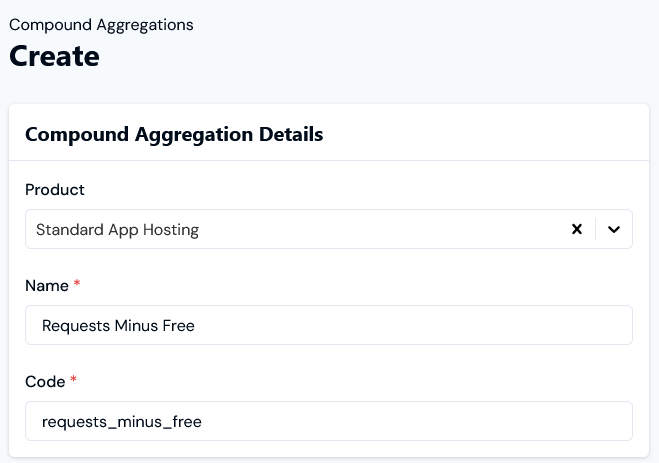Image resolution: width=659 pixels, height=463 pixels.
Task: Place cursor in the Requests Minus Free text
Action: click(x=118, y=326)
